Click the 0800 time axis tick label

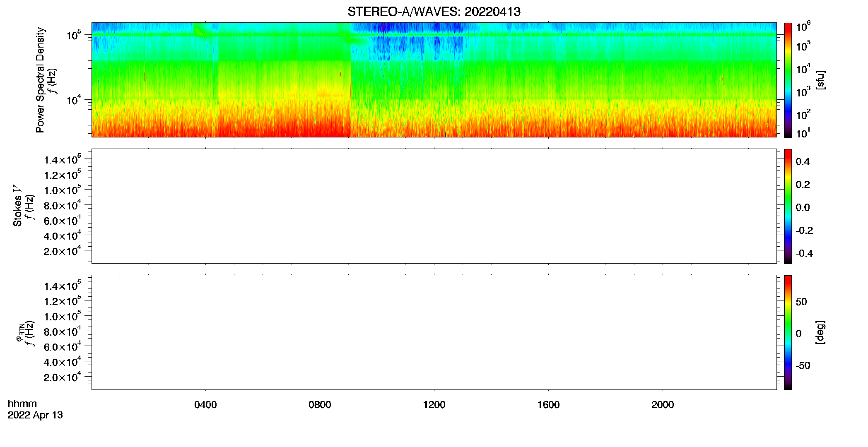click(x=320, y=405)
